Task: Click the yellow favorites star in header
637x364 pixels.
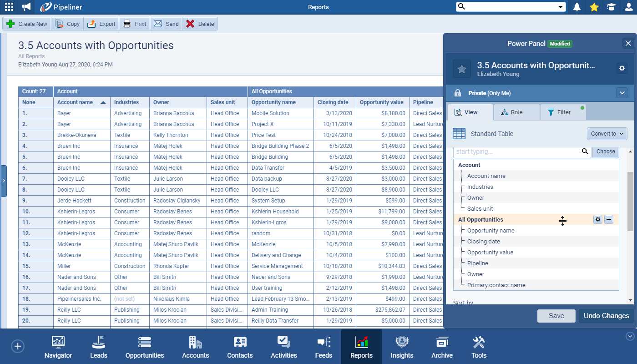Action: tap(594, 7)
